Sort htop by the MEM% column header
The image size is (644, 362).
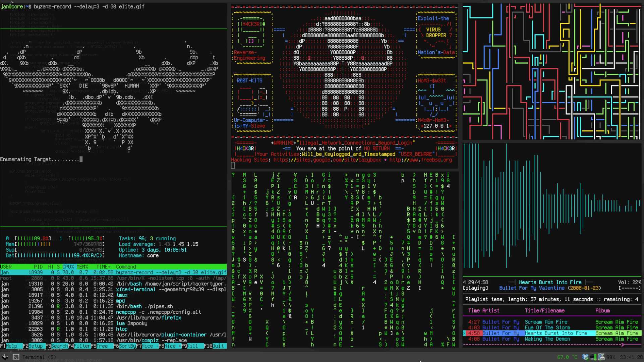(x=82, y=267)
